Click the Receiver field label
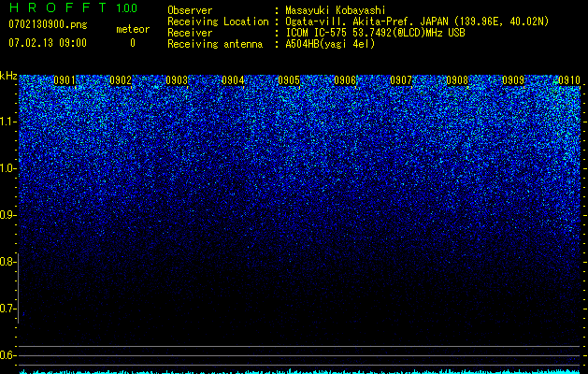588x374 pixels. coord(190,33)
